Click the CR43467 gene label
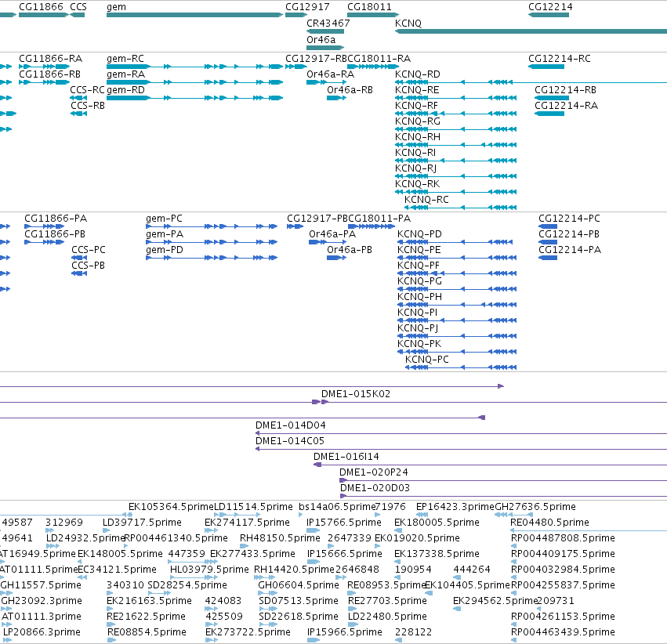Viewport: 667px width, 644px height. click(x=328, y=23)
